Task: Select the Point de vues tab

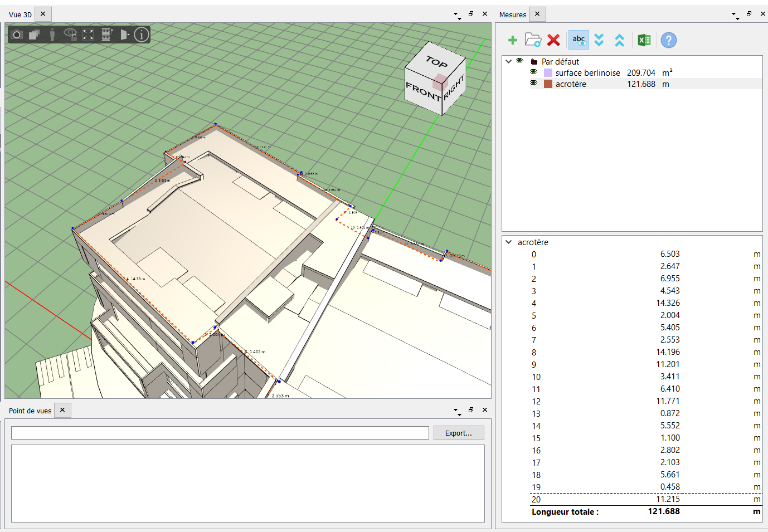Action: 30,411
